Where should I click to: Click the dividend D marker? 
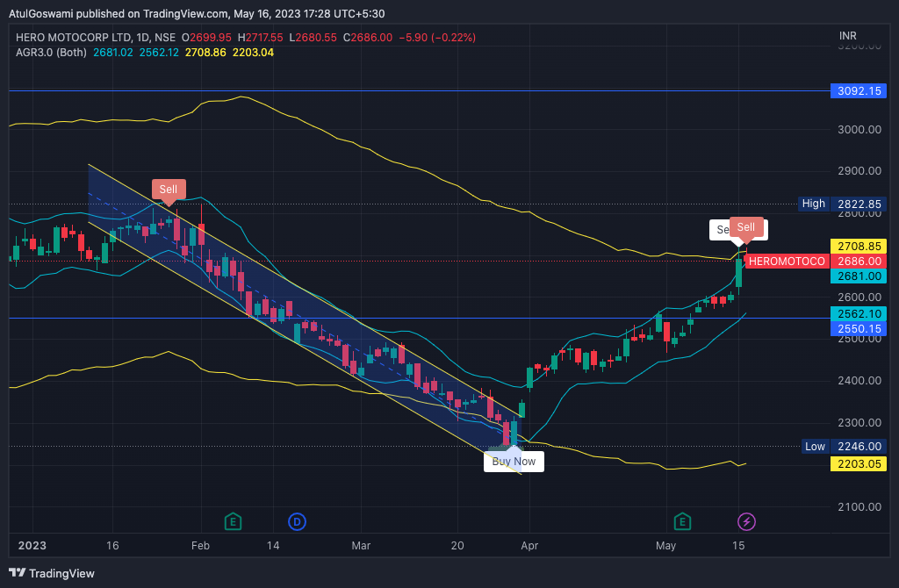pyautogui.click(x=297, y=521)
